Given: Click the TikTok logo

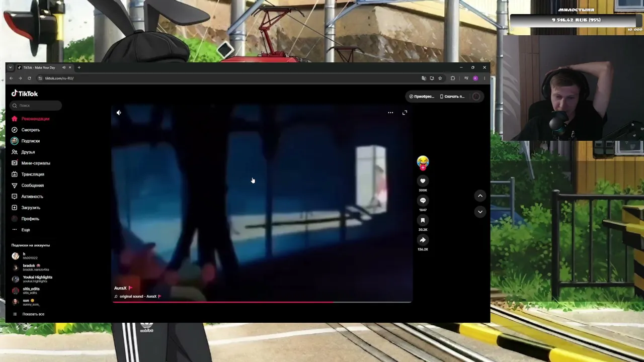Looking at the screenshot, I should click(x=25, y=94).
